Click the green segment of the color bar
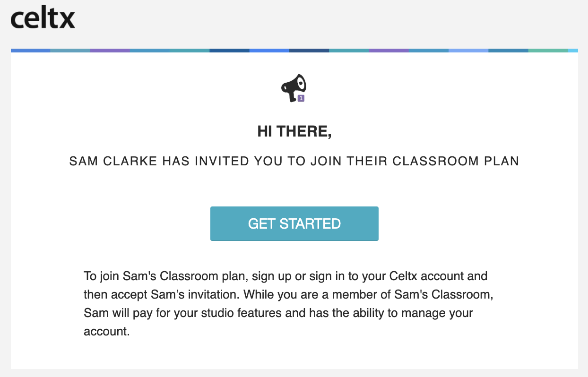Image resolution: width=588 pixels, height=377 pixels. coord(548,50)
